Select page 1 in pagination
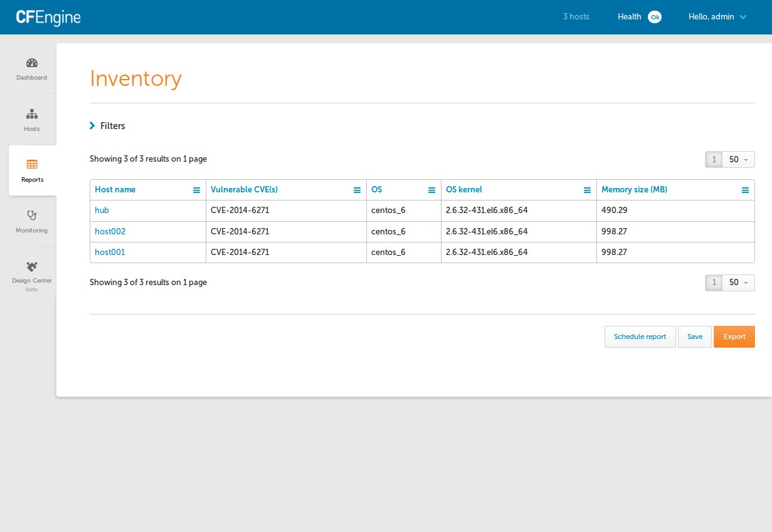 coord(713,159)
